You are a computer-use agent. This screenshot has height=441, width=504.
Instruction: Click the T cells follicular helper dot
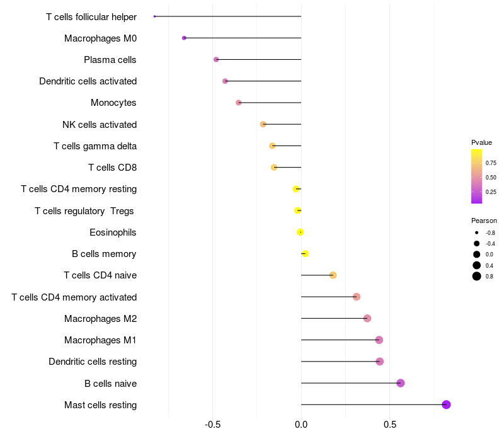(x=154, y=16)
